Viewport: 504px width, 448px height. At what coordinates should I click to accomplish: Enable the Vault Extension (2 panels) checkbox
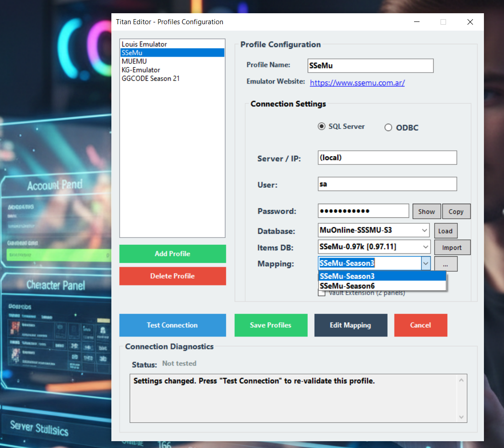tap(322, 293)
